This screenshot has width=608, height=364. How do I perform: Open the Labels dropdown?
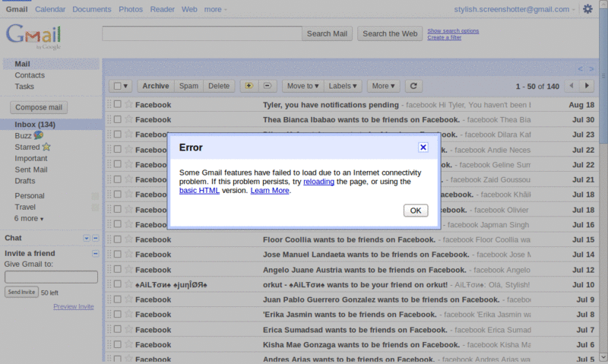[x=343, y=86]
